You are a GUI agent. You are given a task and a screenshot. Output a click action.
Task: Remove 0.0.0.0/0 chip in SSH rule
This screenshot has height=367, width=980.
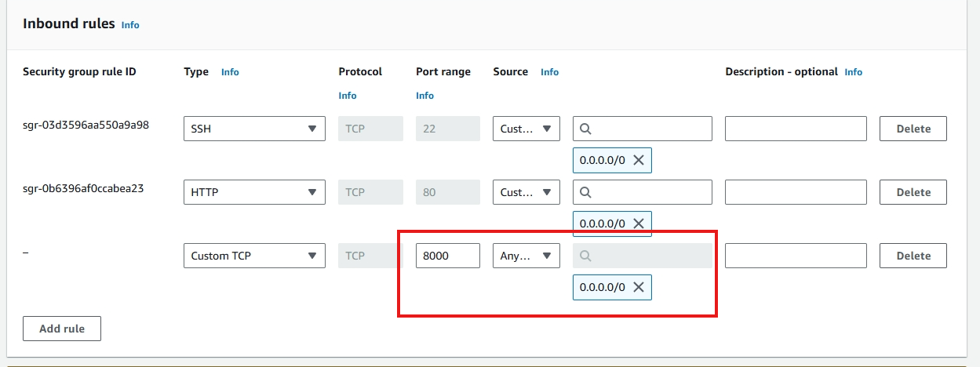coord(639,160)
